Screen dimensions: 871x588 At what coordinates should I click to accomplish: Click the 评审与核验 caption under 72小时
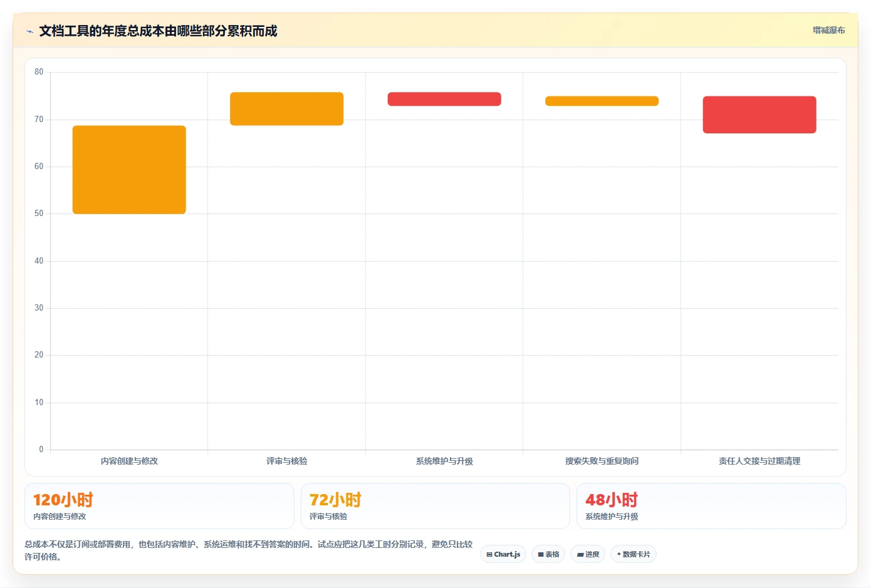[328, 517]
